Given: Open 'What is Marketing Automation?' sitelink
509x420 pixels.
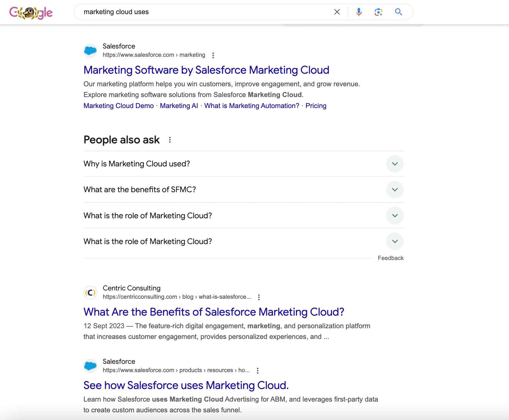Looking at the screenshot, I should coord(252,106).
